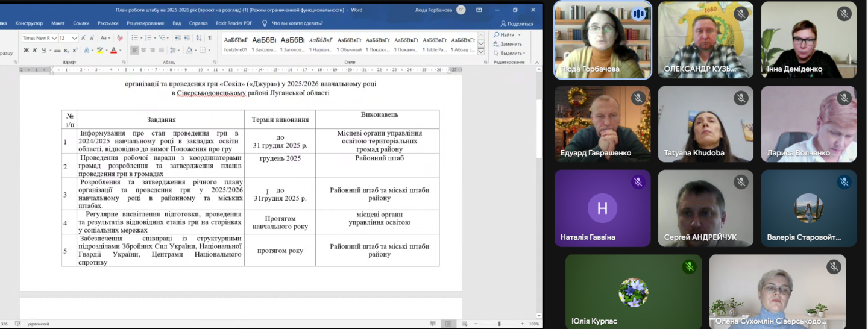Apply yellow text highlight color
This screenshot has height=329, width=868.
coord(100,50)
